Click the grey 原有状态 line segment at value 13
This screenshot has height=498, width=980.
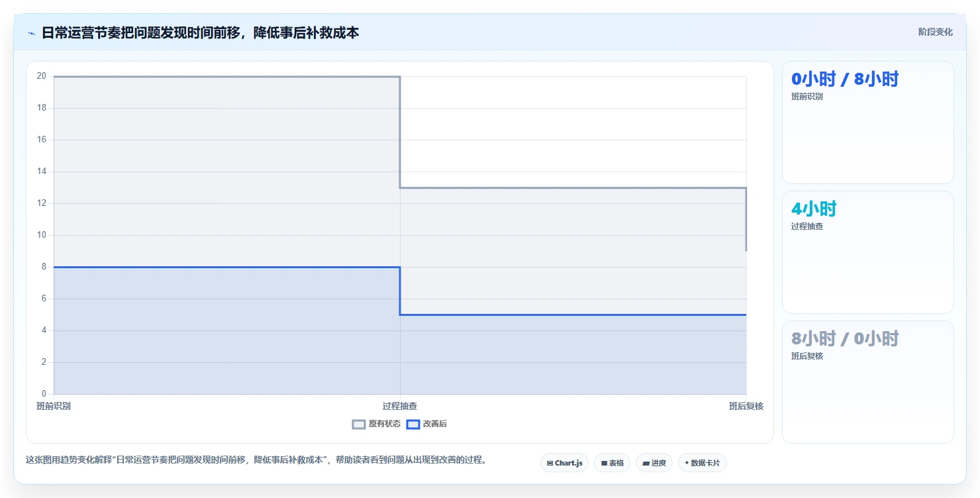tap(573, 187)
